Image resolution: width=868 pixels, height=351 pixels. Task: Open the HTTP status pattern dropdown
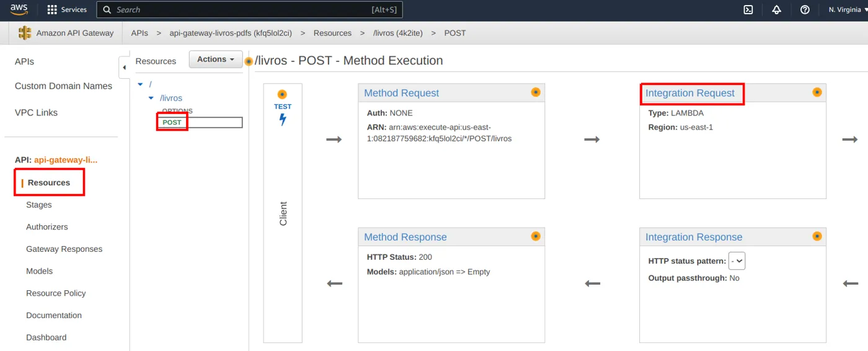737,261
